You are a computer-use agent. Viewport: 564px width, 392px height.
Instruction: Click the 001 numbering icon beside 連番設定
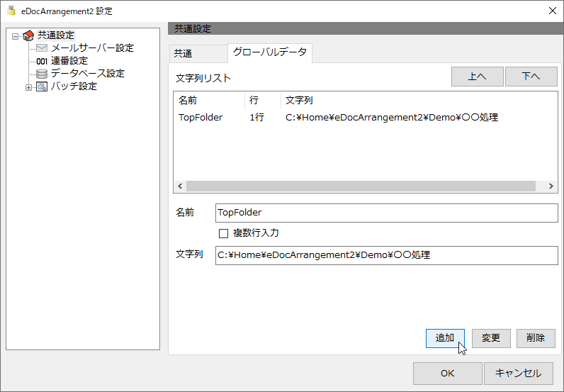(42, 61)
